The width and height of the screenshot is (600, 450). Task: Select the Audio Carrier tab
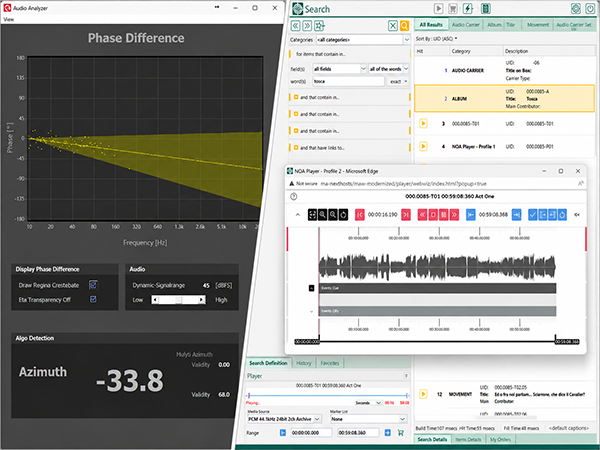(466, 25)
